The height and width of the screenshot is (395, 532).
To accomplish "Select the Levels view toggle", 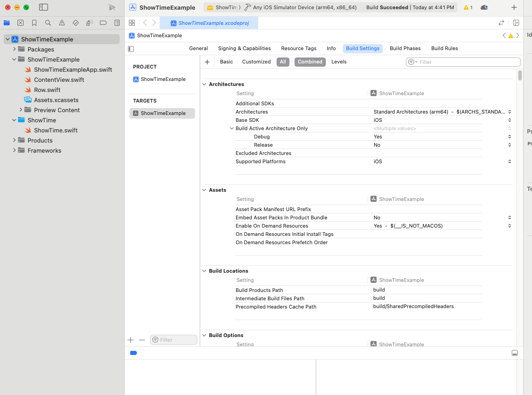I will (339, 62).
